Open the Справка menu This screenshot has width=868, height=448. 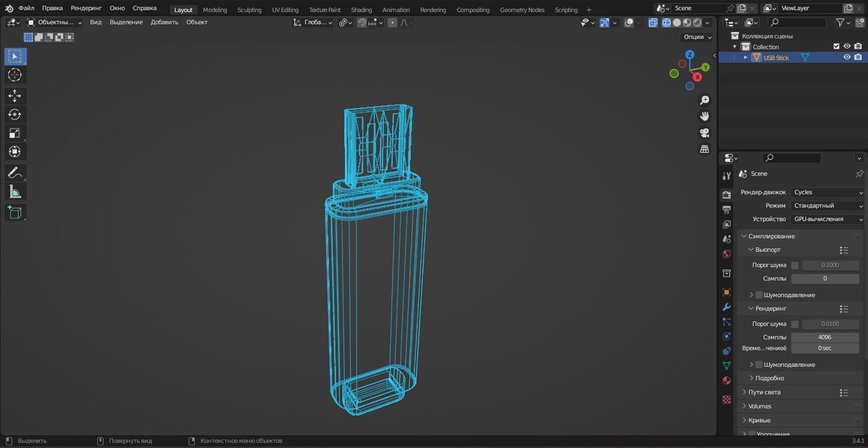pos(144,8)
